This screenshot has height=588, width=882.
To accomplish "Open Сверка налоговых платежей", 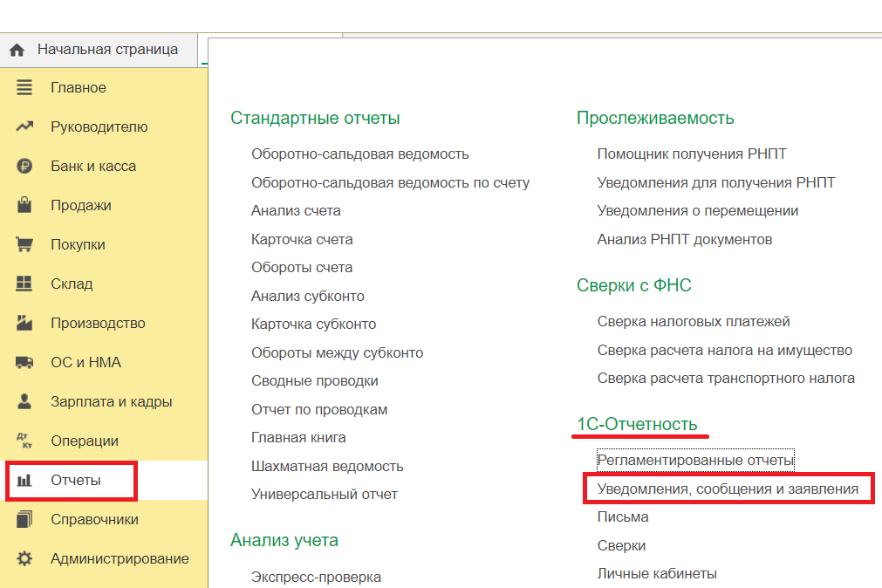I will [694, 322].
